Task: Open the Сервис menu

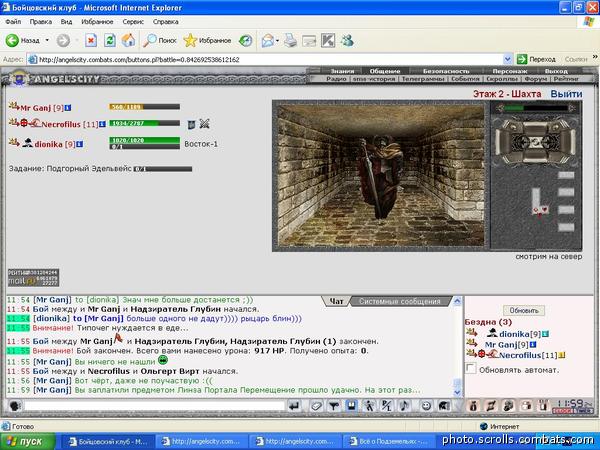Action: pos(133,22)
